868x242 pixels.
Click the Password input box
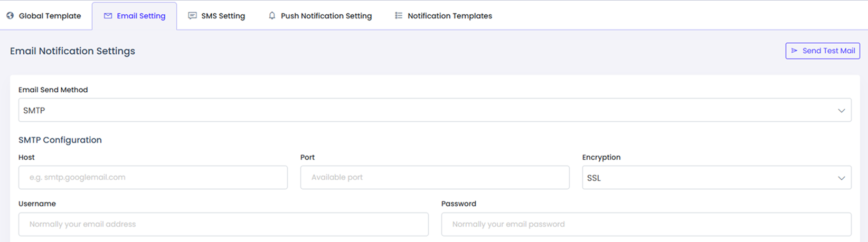[x=646, y=224]
